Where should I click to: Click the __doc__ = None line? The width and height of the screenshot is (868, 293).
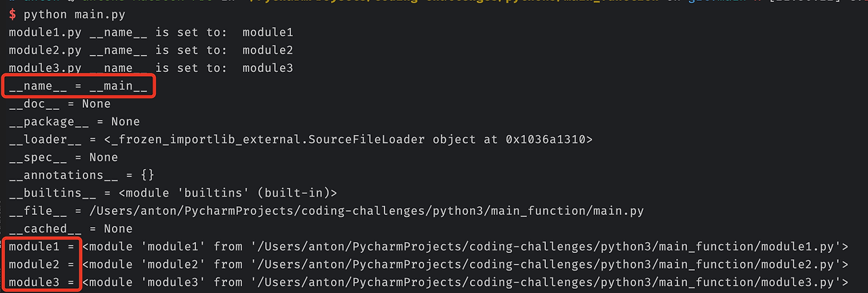tap(60, 104)
